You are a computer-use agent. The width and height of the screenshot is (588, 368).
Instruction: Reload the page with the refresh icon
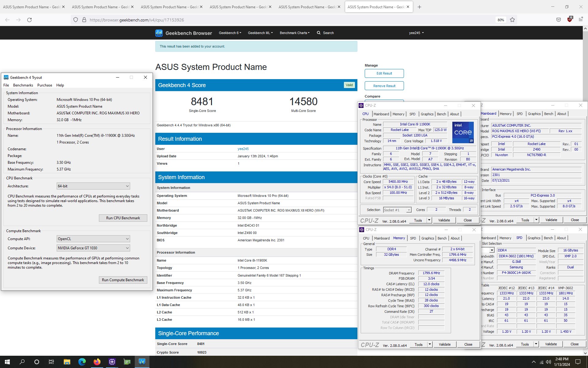click(x=29, y=20)
